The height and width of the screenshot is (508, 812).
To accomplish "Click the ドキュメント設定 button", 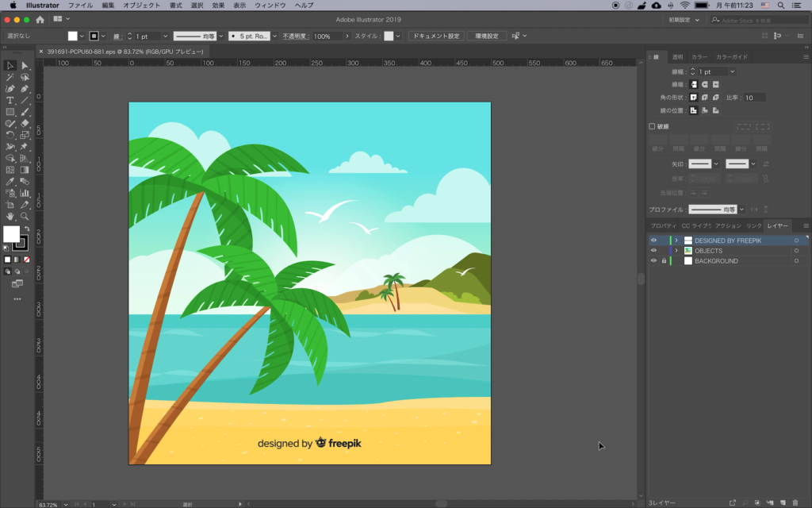I will [436, 37].
